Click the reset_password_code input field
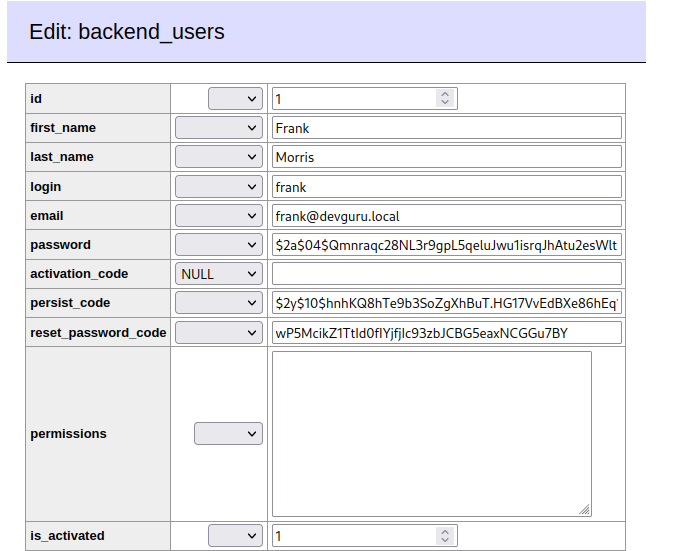This screenshot has width=689, height=551. (446, 332)
